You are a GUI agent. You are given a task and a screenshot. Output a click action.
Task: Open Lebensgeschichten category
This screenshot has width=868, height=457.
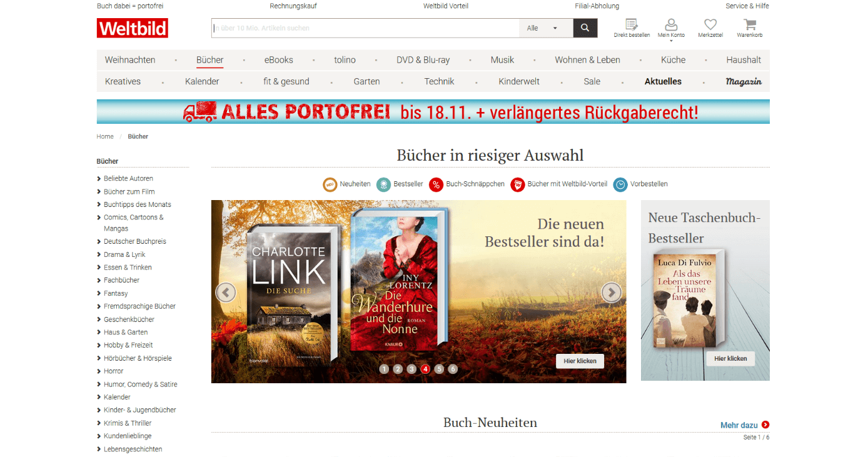[133, 449]
